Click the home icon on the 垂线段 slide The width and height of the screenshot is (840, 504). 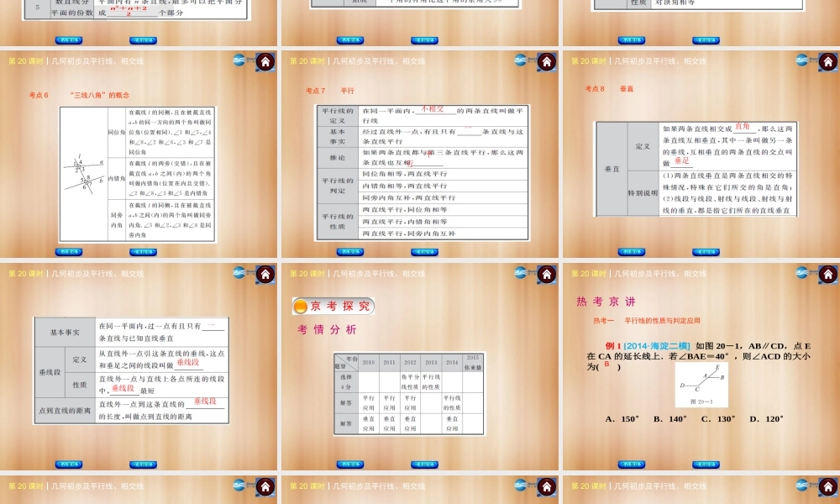(x=265, y=275)
